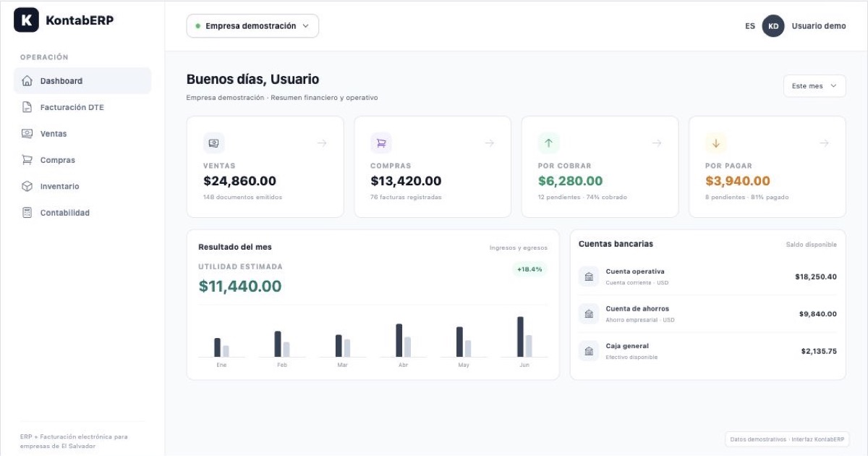Click the $13,420.00 purchases amount
This screenshot has width=868, height=456.
point(406,181)
